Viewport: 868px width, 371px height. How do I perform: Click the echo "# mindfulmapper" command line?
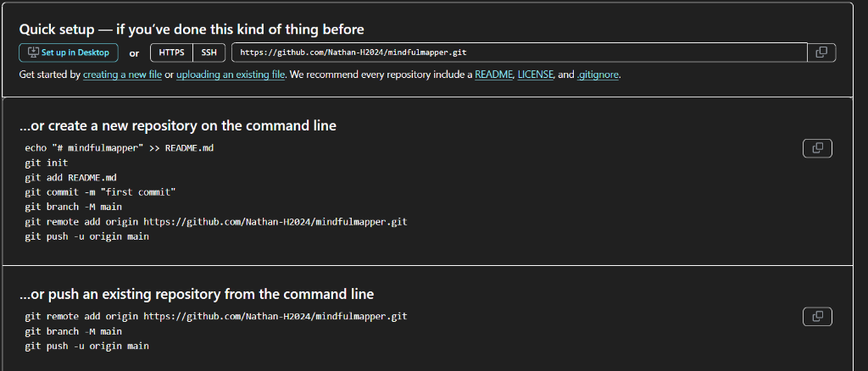[119, 147]
